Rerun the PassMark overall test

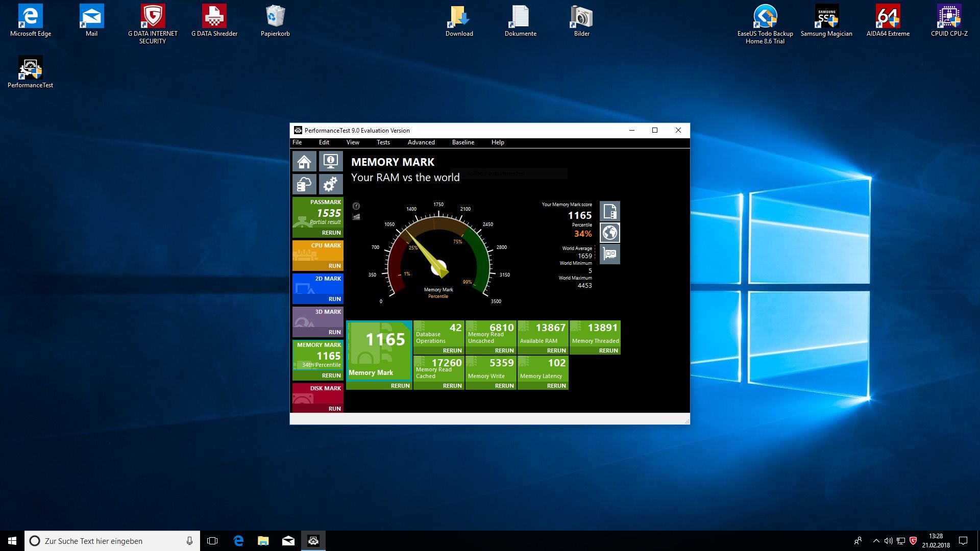click(331, 233)
